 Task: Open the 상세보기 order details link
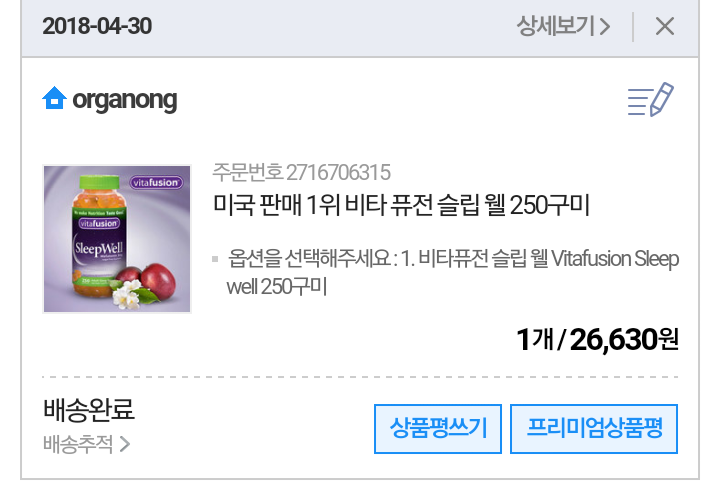click(563, 26)
